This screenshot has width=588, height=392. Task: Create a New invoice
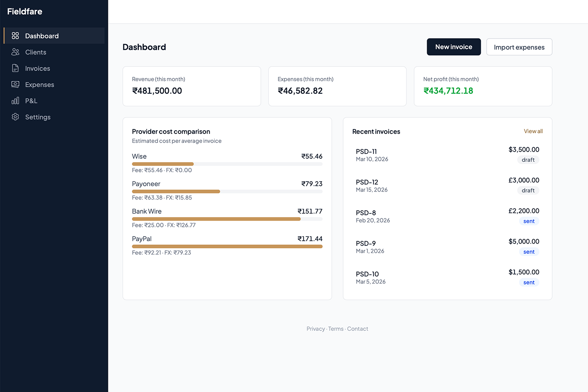454,47
